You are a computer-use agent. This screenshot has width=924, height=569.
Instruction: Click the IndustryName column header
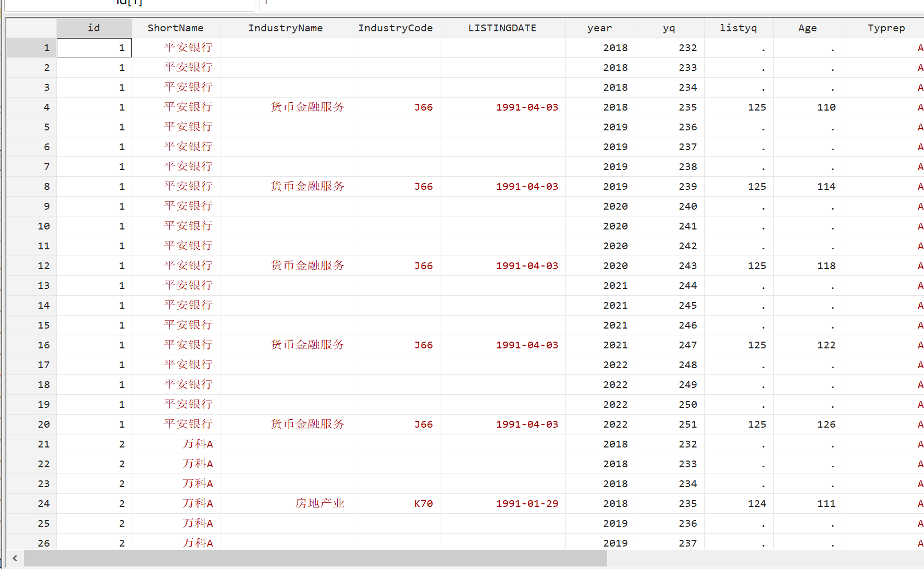point(286,28)
